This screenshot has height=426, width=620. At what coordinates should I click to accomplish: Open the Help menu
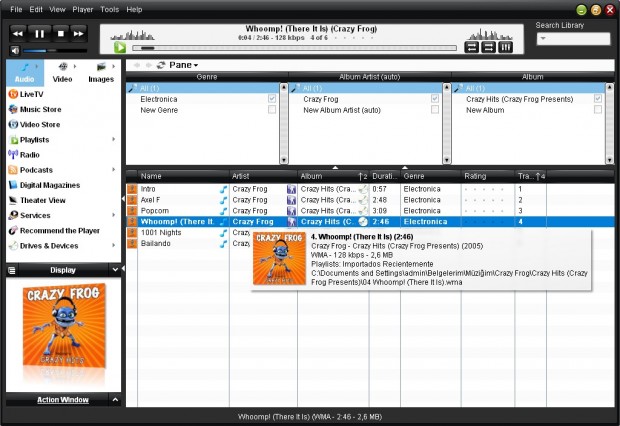click(134, 9)
